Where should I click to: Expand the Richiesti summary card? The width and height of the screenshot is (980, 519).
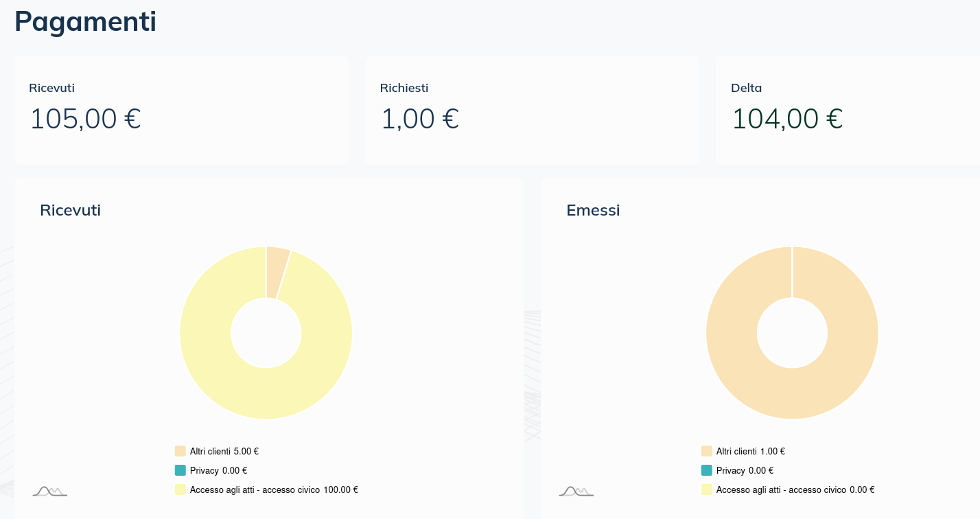533,110
